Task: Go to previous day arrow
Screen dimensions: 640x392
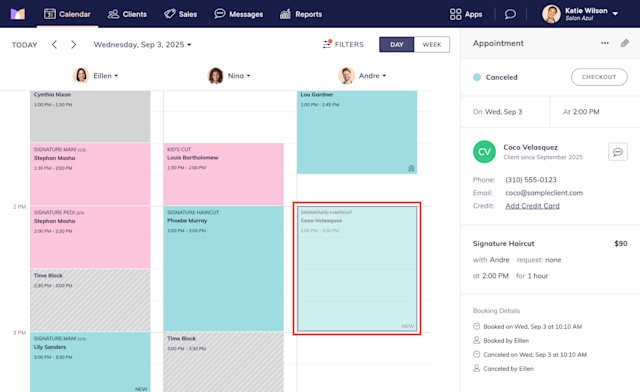Action: coord(54,45)
